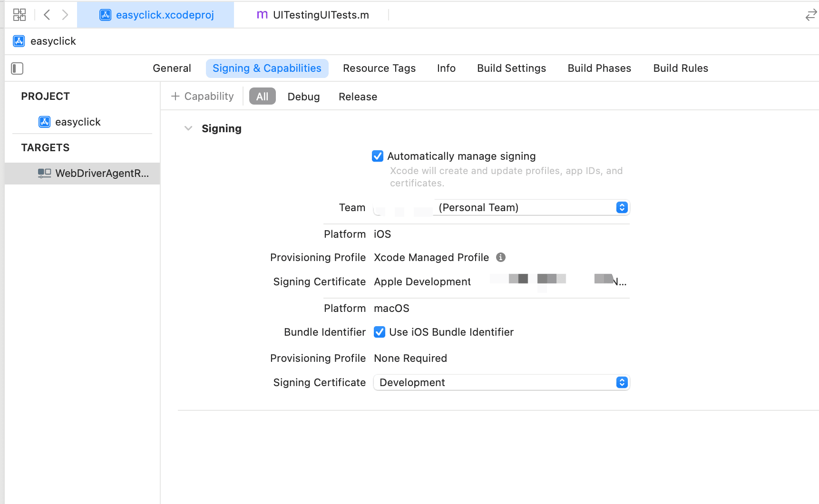Click the UITestingUITests.m file type icon
This screenshot has height=504, width=819.
click(262, 15)
